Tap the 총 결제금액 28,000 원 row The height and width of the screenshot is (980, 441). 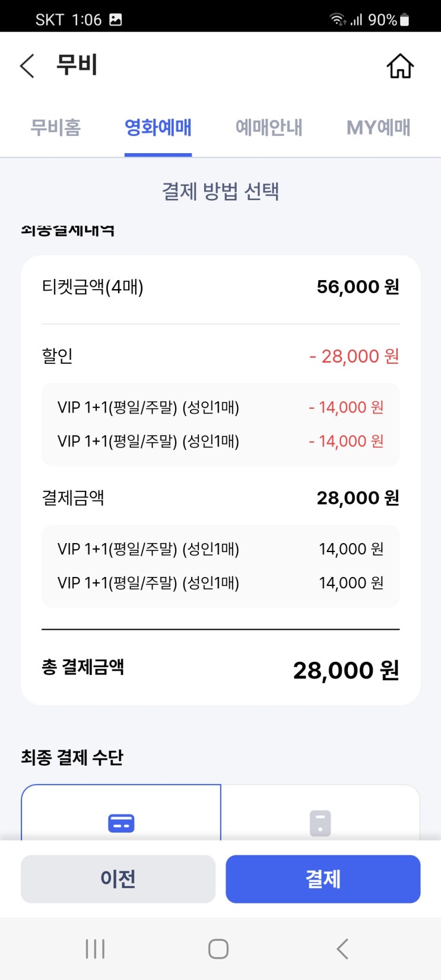[220, 670]
